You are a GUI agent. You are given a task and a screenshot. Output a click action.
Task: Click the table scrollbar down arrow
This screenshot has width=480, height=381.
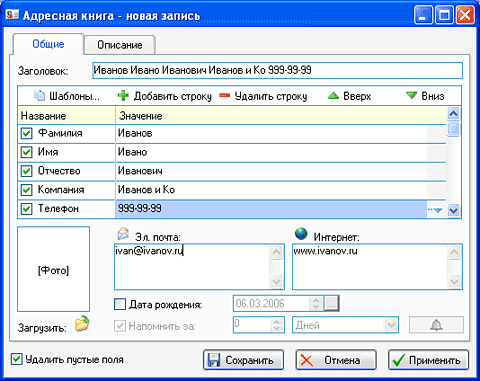(453, 210)
